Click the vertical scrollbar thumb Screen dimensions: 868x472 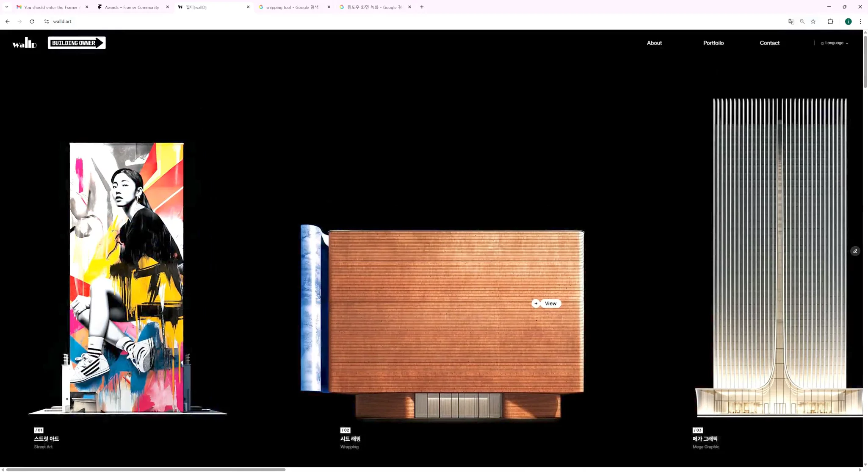pos(865,61)
